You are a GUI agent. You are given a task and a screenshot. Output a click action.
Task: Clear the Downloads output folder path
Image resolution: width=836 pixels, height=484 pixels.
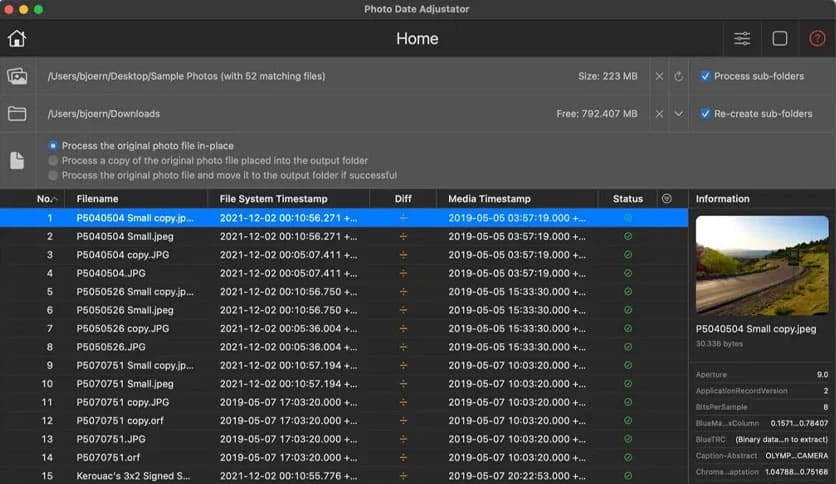659,114
